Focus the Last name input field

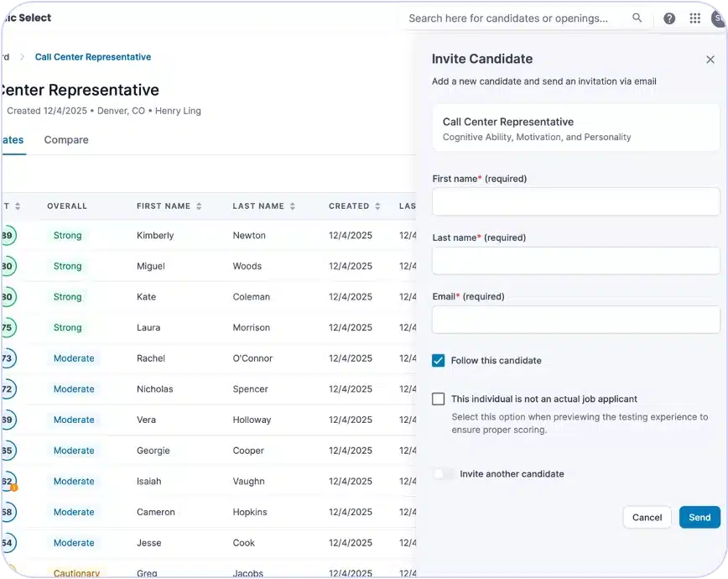coord(575,260)
